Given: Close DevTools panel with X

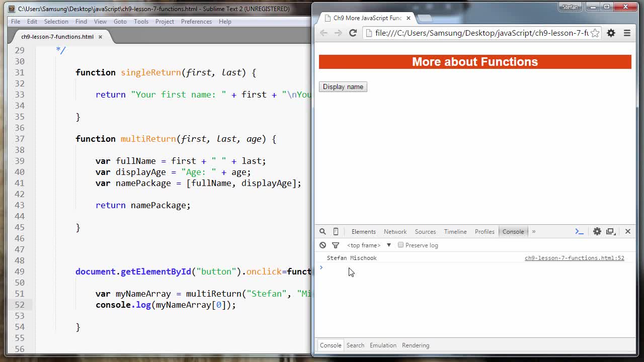Looking at the screenshot, I should coord(627,232).
